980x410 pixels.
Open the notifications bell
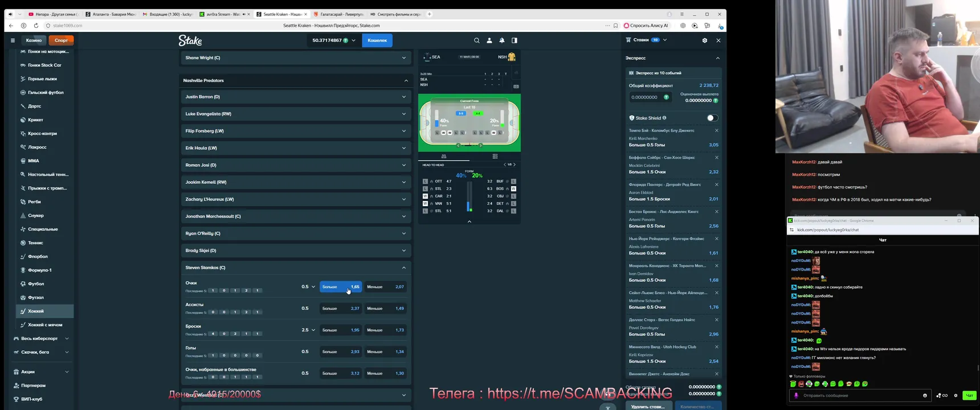[x=502, y=40]
